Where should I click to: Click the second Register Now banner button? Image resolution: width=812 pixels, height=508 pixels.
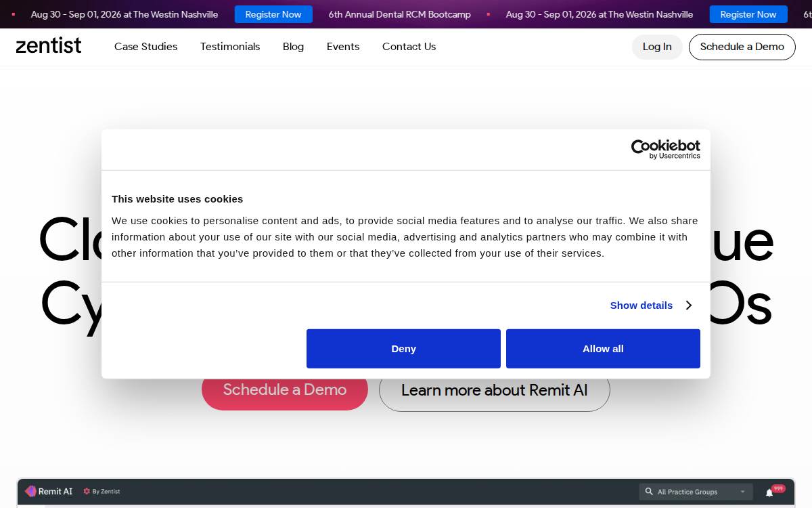pyautogui.click(x=748, y=14)
